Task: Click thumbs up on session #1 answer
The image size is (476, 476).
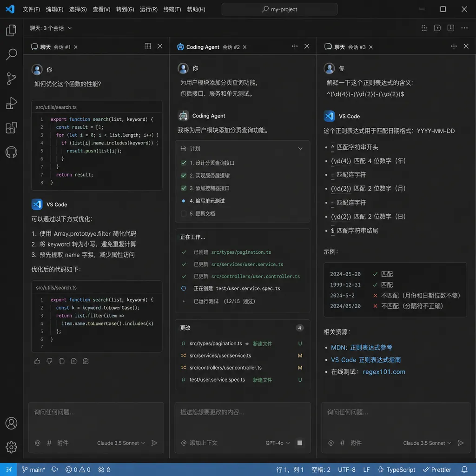Action: [37, 361]
